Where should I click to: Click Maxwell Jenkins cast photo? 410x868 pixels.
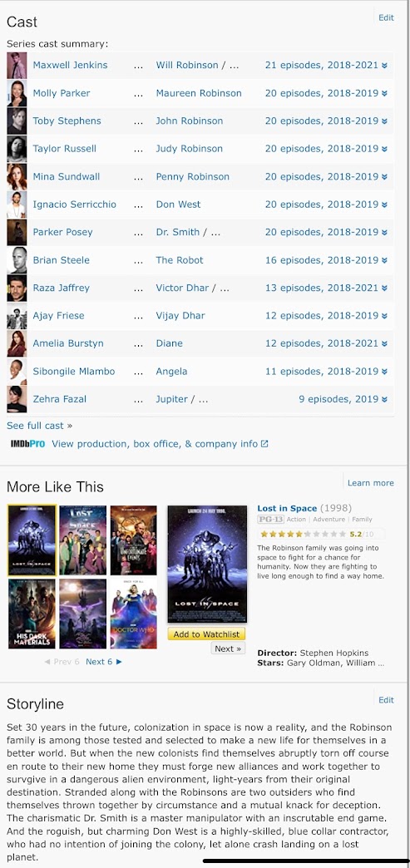point(17,66)
